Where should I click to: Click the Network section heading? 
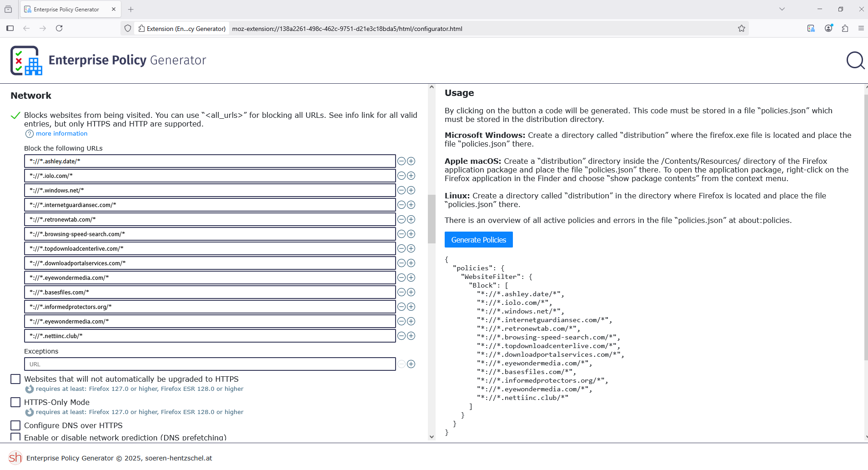31,96
